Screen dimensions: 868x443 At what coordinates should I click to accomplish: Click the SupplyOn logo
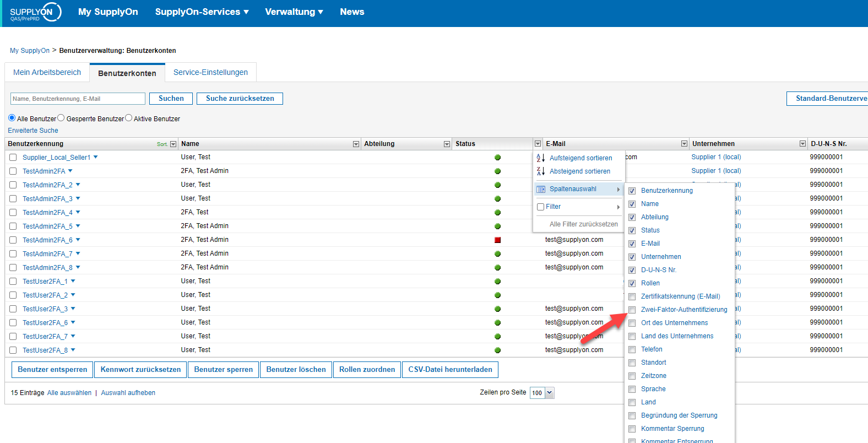tap(35, 12)
